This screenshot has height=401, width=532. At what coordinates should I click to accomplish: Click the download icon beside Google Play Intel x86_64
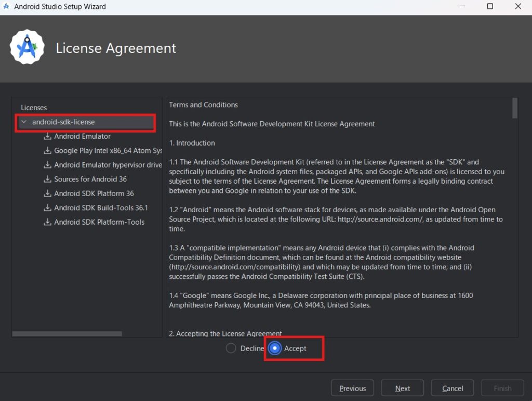coord(48,151)
